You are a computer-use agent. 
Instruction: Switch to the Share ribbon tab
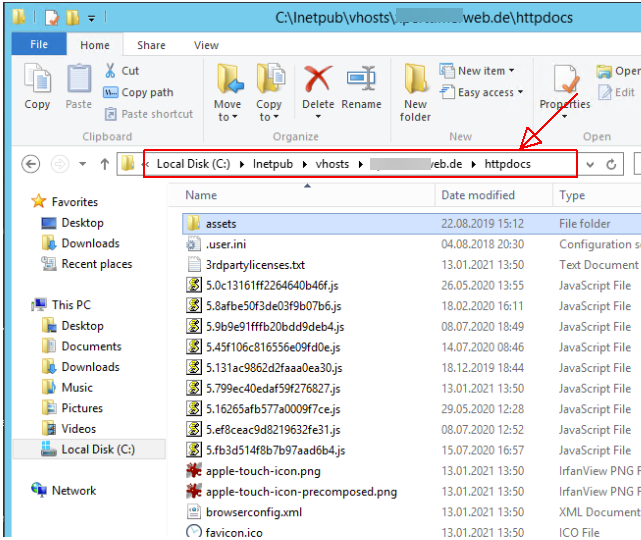(x=152, y=45)
